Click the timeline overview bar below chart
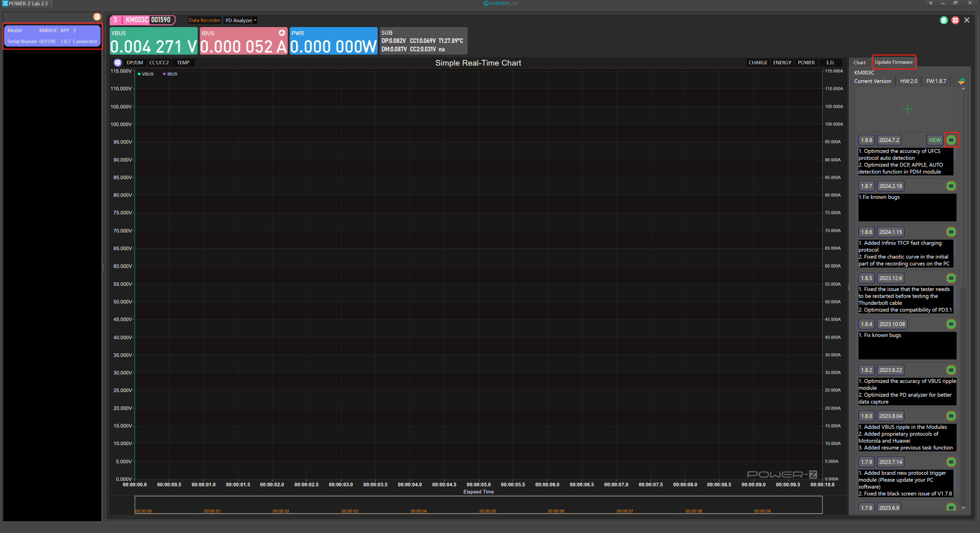This screenshot has width=980, height=533. tap(478, 505)
